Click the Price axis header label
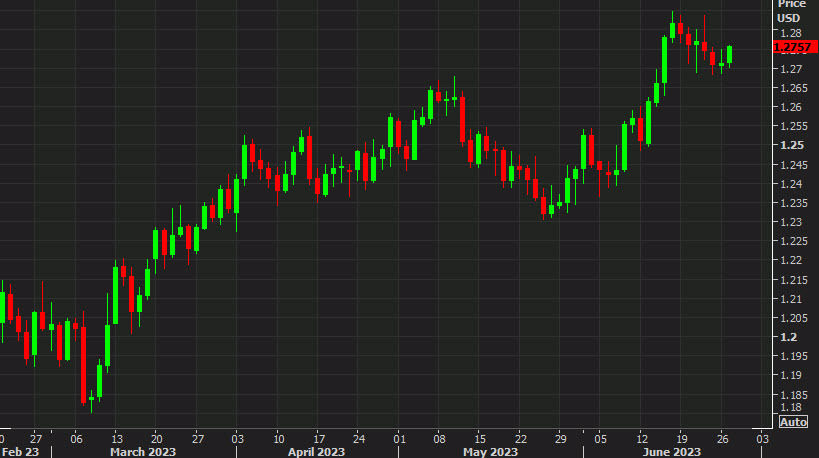The image size is (819, 458). [x=791, y=4]
